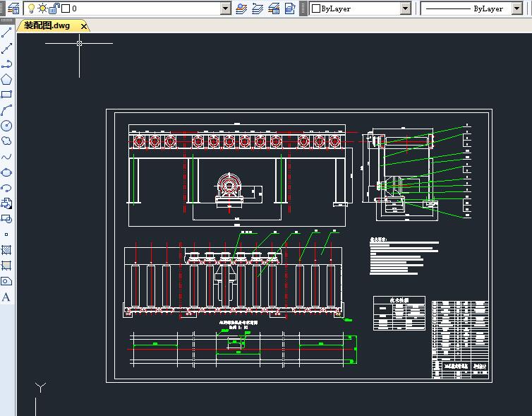Open the ByLayer color control box
Screen dimensions: 532x416
pos(361,8)
